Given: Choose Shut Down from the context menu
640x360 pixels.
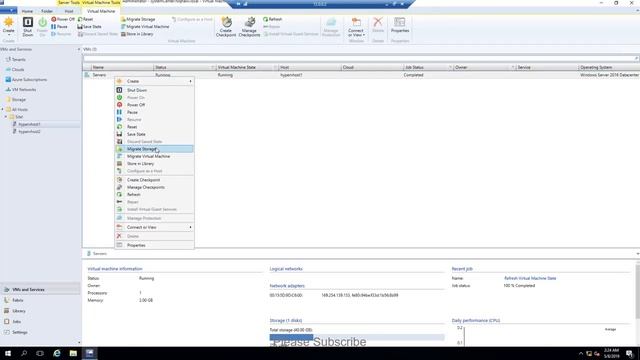Looking at the screenshot, I should [154, 90].
